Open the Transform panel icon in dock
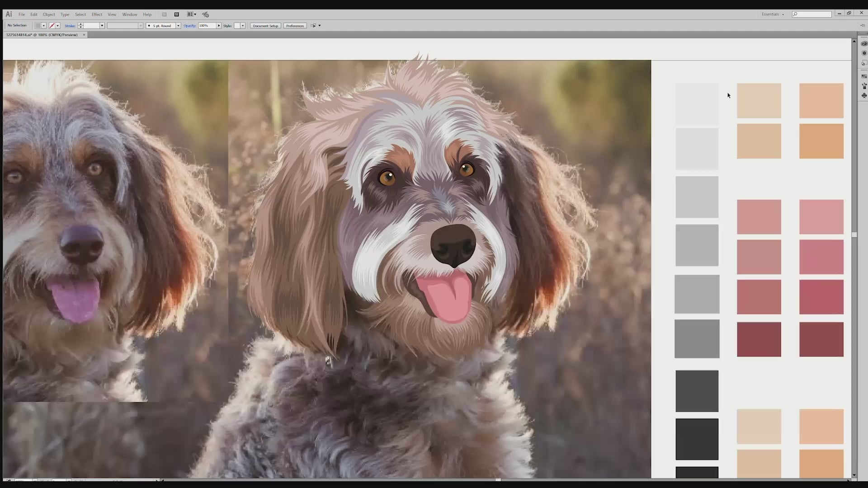The height and width of the screenshot is (488, 868). click(x=864, y=63)
